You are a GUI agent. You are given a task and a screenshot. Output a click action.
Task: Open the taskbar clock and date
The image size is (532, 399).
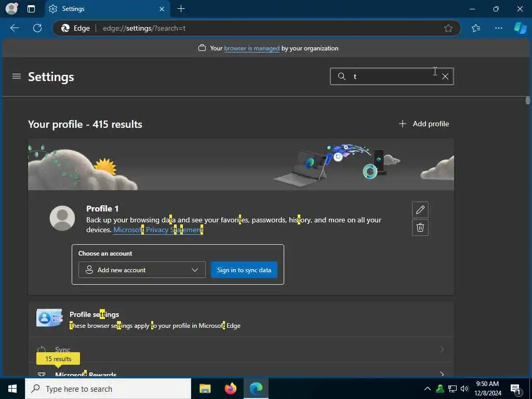(x=487, y=389)
